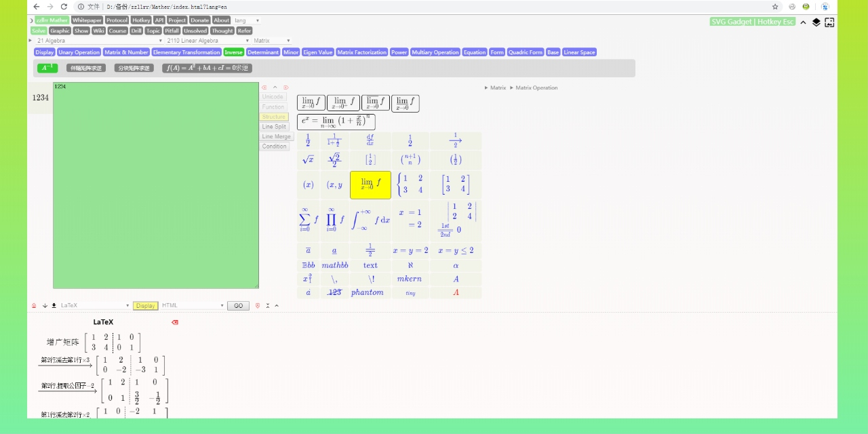
Task: Click the Whitepaper button
Action: coord(87,20)
